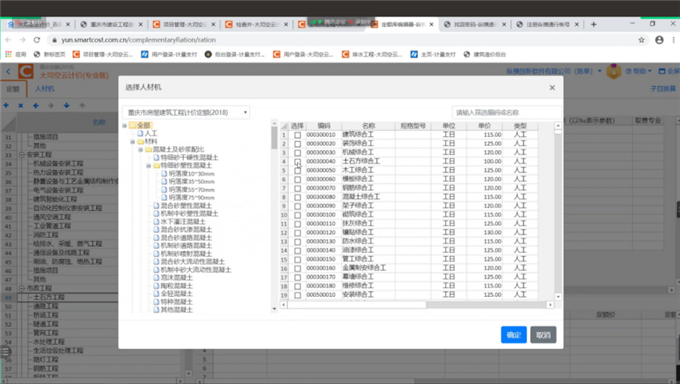
Task: Check the box for 建筑综合工 row
Action: point(298,135)
